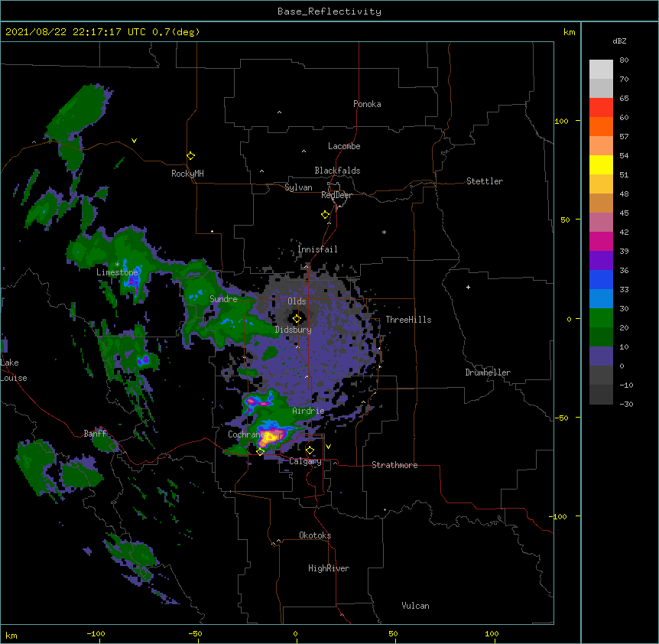The height and width of the screenshot is (644, 659).
Task: Pick the magenta 39–42 dBZ legend swatch
Action: (601, 241)
